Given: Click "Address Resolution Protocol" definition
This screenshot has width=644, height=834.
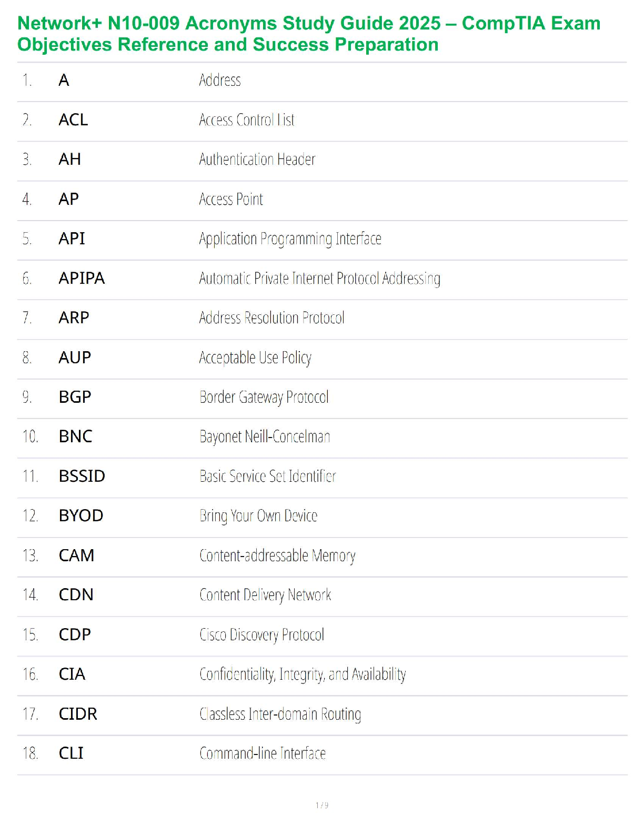Looking at the screenshot, I should (271, 318).
